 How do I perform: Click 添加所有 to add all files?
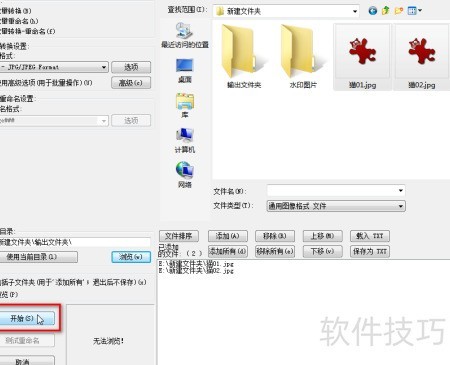click(x=228, y=251)
